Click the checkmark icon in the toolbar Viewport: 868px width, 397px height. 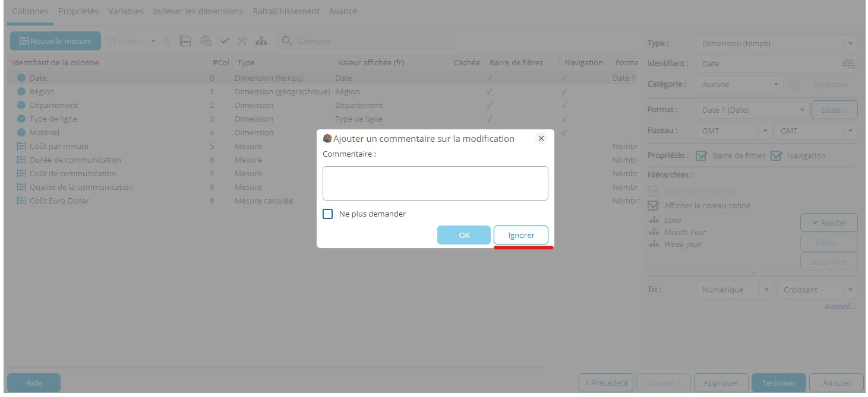[225, 41]
